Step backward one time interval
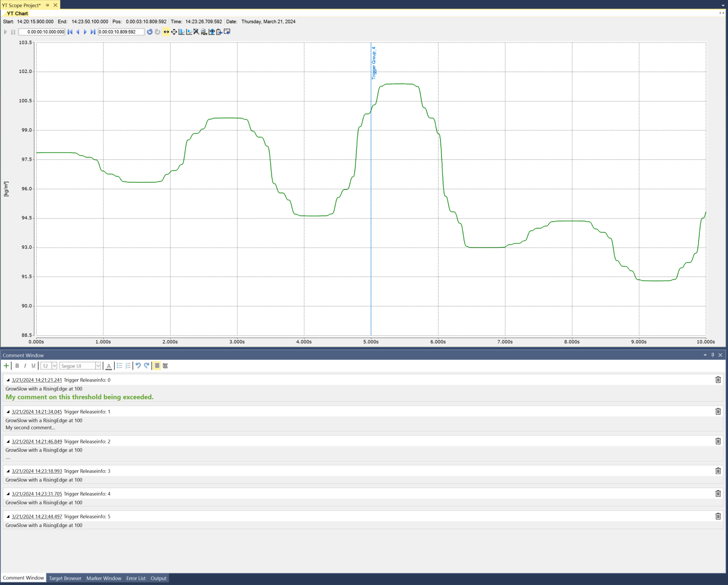The height and width of the screenshot is (585, 728). [78, 32]
